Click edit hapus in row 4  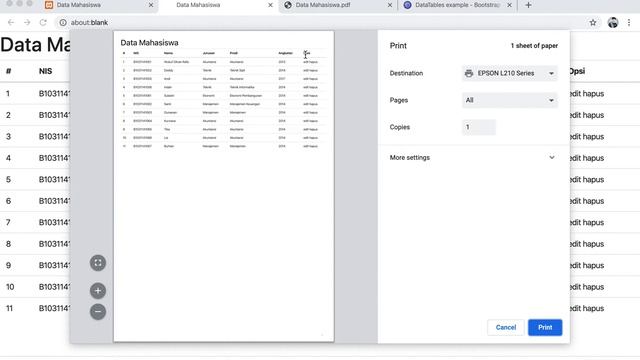pyautogui.click(x=587, y=158)
